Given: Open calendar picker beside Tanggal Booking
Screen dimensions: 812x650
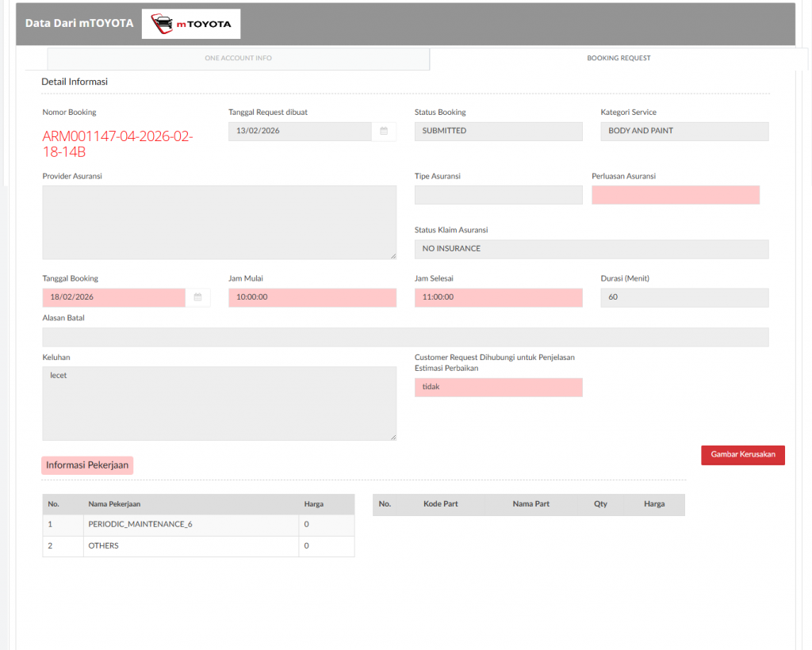Looking at the screenshot, I should [198, 297].
